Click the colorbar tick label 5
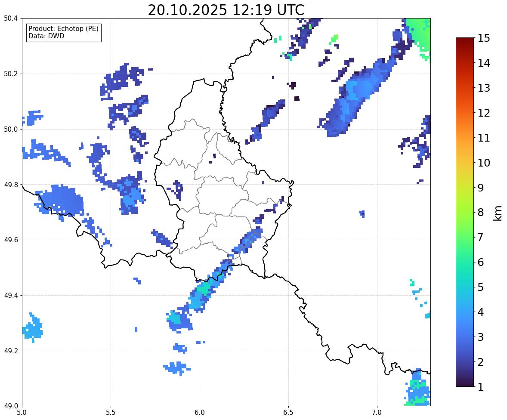 [480, 287]
